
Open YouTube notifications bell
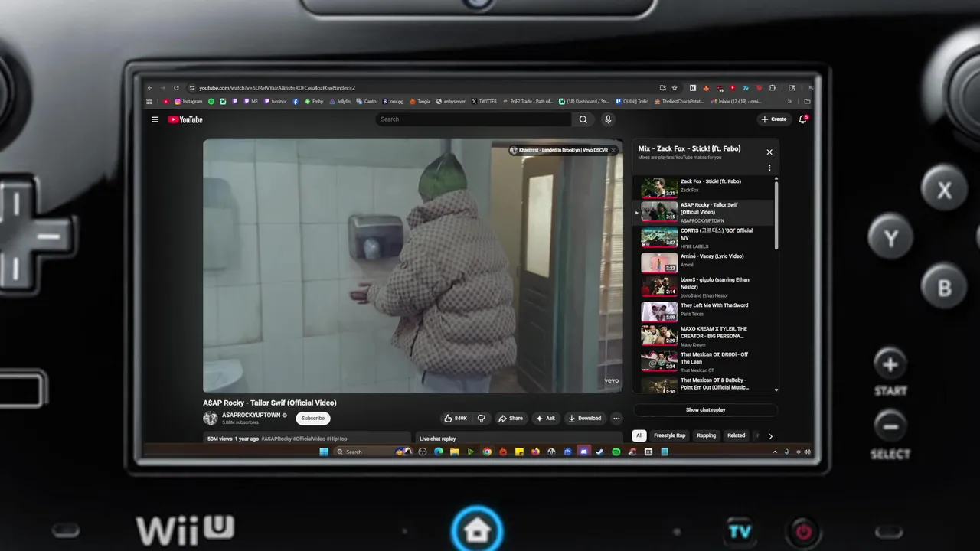[x=803, y=119]
